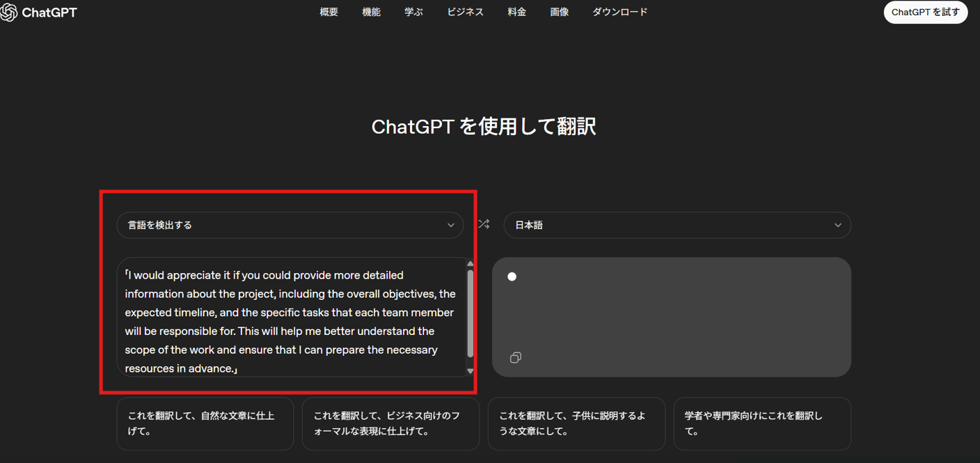980x463 pixels.
Task: Swap source and target languages
Action: pos(484,224)
